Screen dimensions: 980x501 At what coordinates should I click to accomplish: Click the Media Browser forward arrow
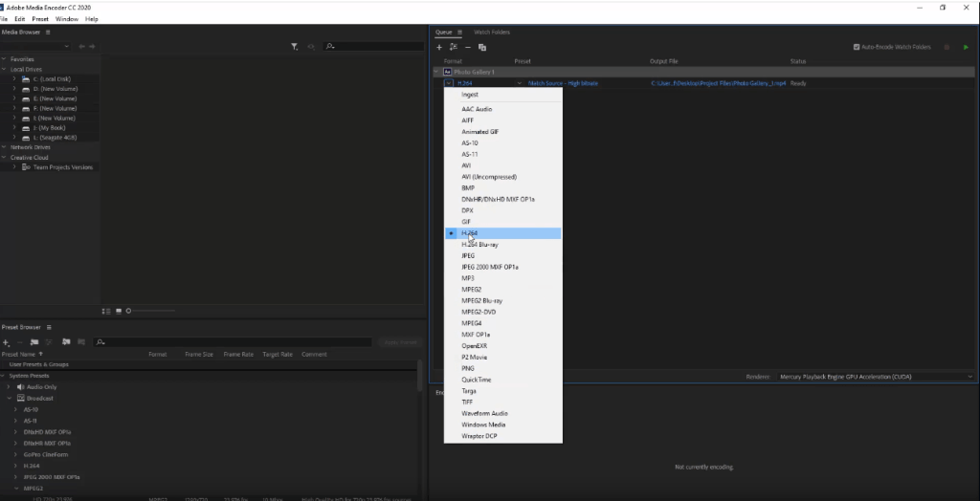tap(92, 46)
